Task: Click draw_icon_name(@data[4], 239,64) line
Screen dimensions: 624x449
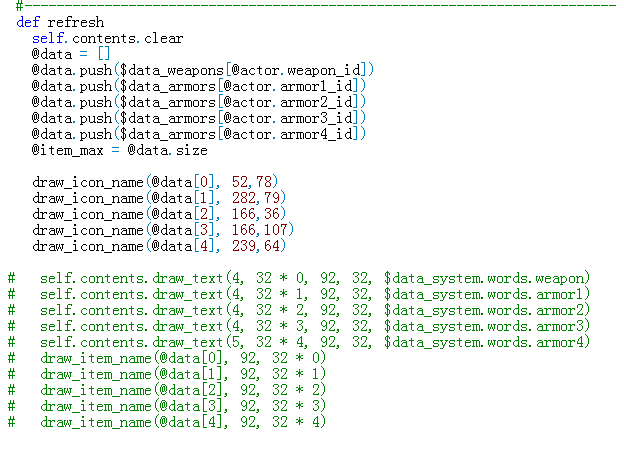Action: [x=159, y=246]
